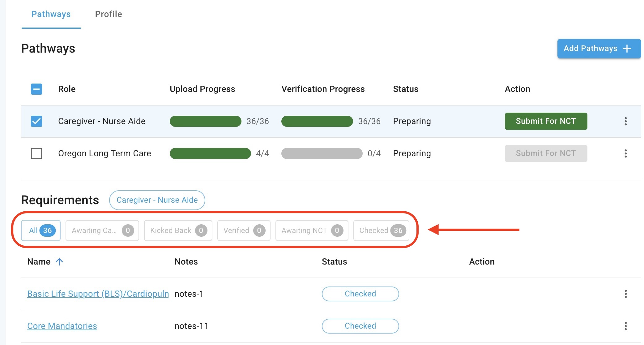Filter requirements by Kicked Back
644x345 pixels.
point(178,231)
